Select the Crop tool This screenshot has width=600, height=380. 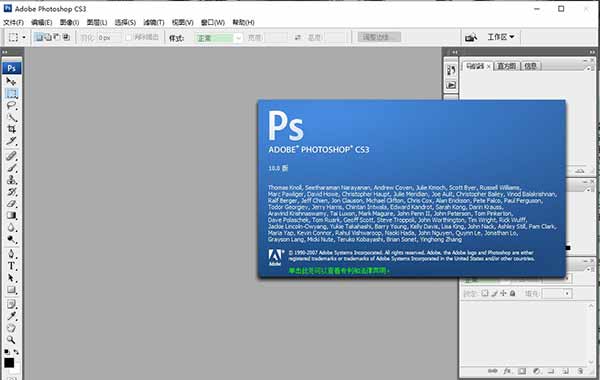pos(11,129)
